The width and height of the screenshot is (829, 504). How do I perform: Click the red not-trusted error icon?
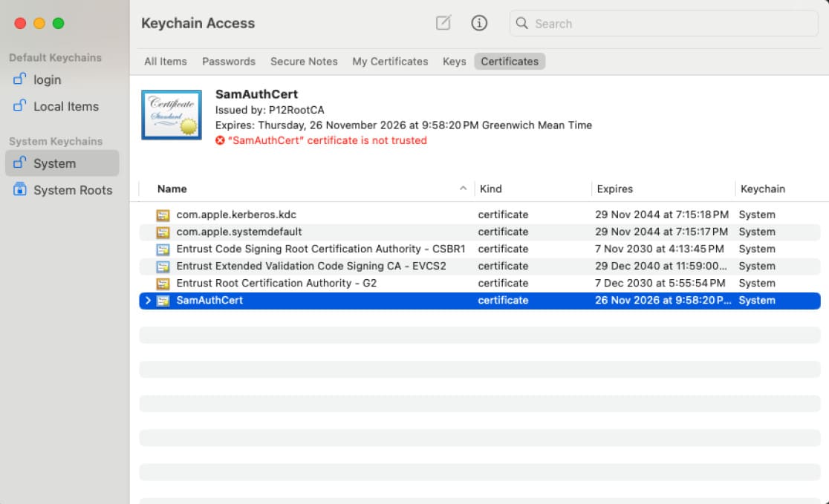pyautogui.click(x=220, y=140)
